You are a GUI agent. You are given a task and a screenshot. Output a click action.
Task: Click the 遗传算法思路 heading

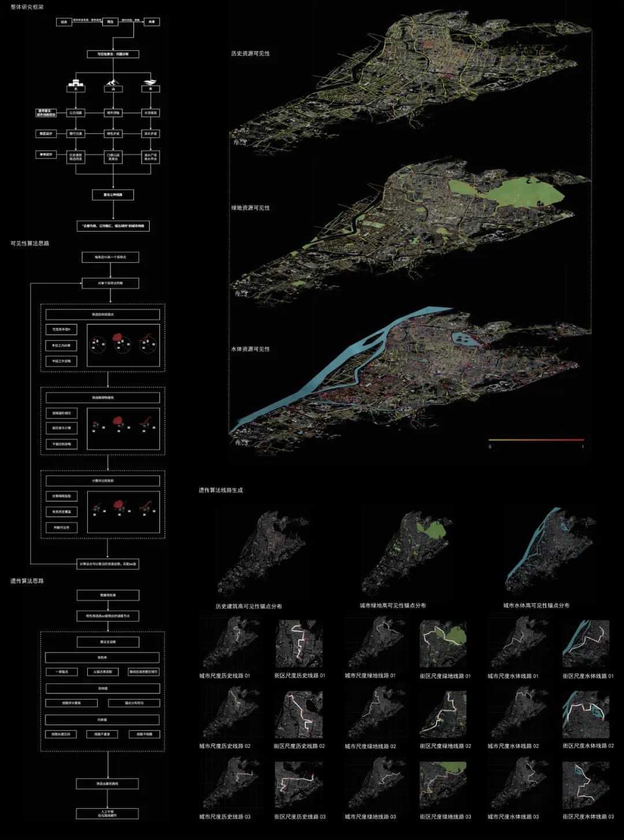pos(27,581)
